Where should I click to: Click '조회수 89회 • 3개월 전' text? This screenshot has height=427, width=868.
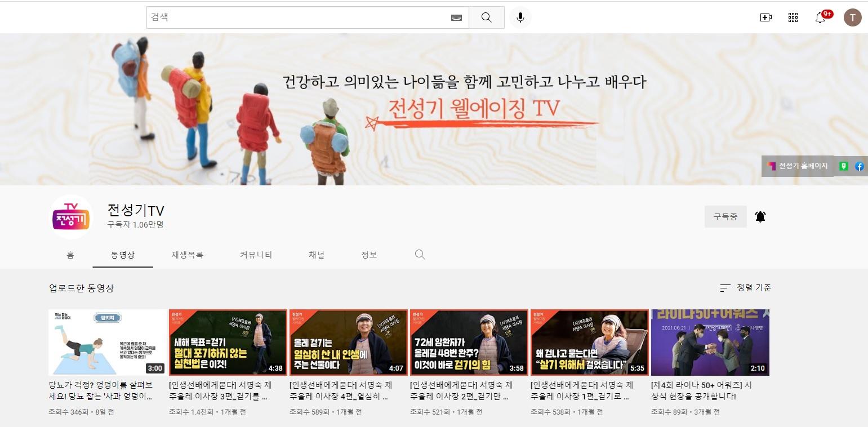pyautogui.click(x=686, y=412)
